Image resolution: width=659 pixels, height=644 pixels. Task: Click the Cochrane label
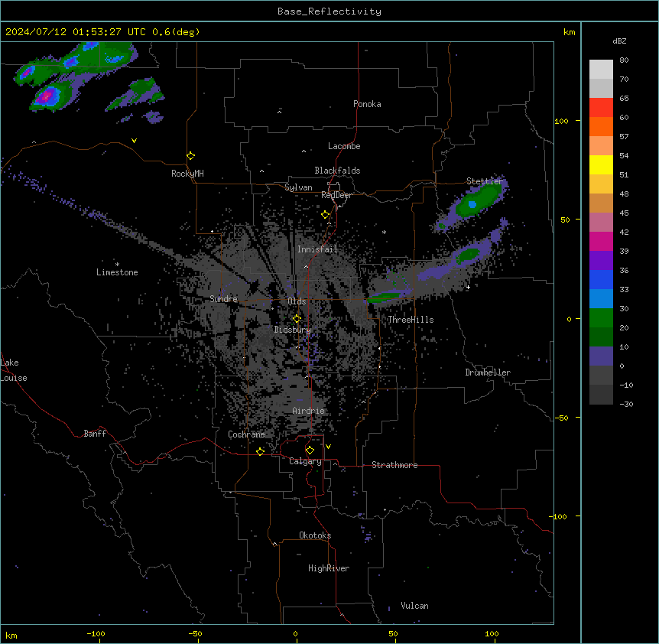(x=246, y=434)
